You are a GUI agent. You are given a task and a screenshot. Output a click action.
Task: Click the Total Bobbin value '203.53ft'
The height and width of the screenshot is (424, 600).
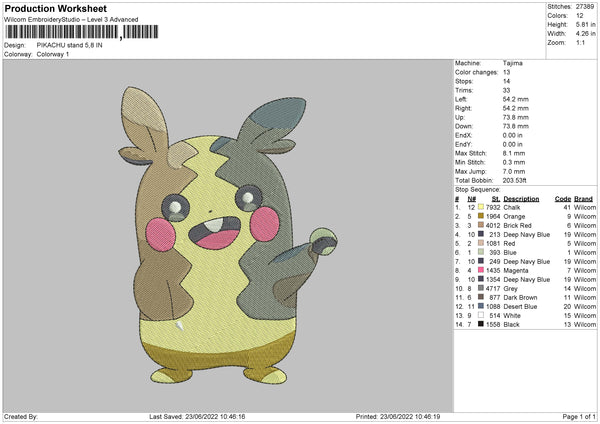pyautogui.click(x=515, y=180)
